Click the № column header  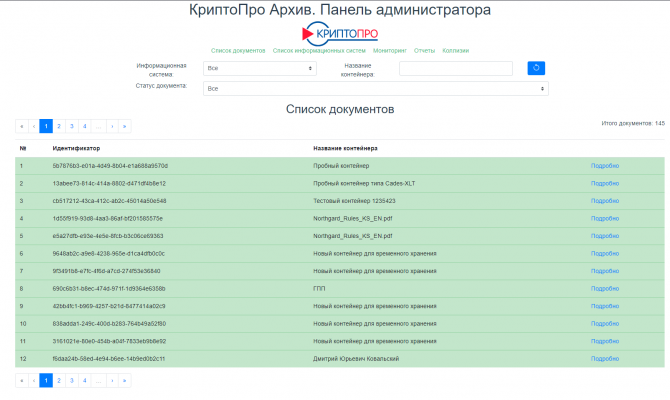coord(23,148)
